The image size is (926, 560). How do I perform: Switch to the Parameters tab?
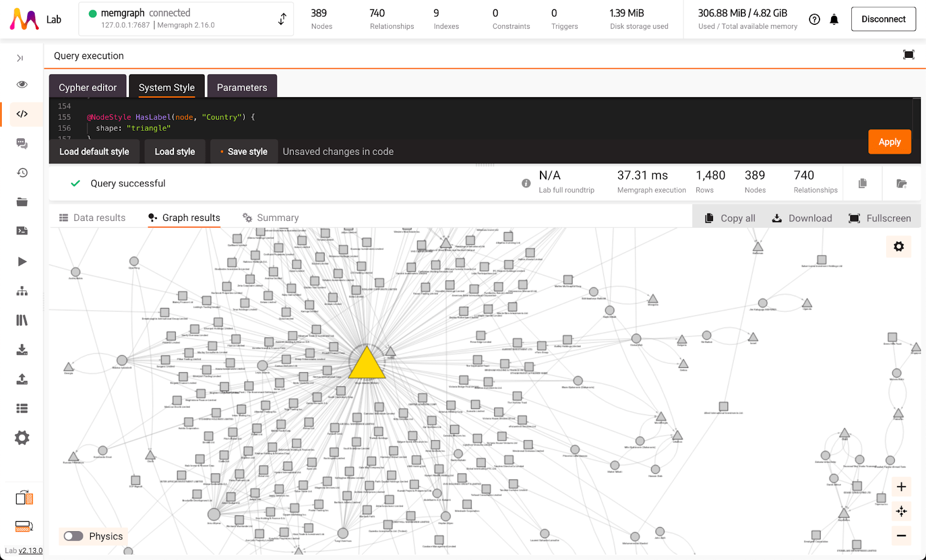click(x=242, y=87)
